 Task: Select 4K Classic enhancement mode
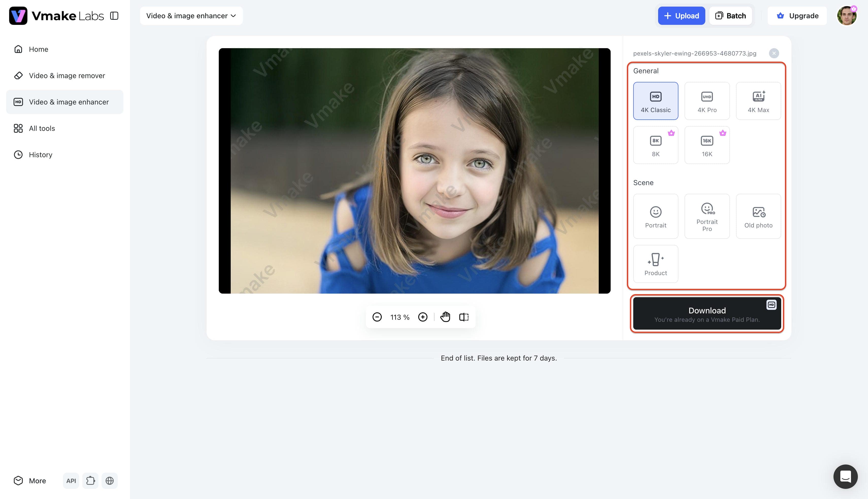655,101
